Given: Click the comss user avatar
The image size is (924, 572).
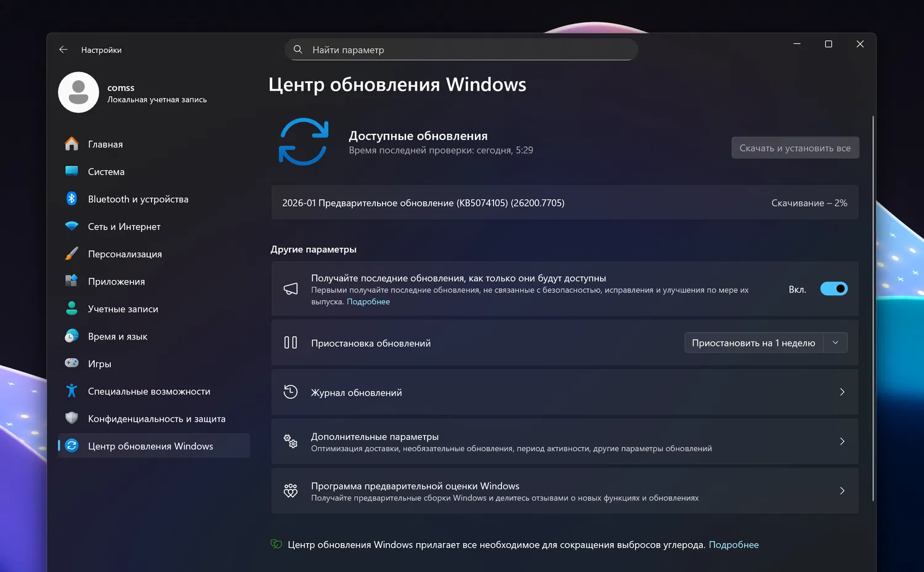Looking at the screenshot, I should pyautogui.click(x=78, y=92).
